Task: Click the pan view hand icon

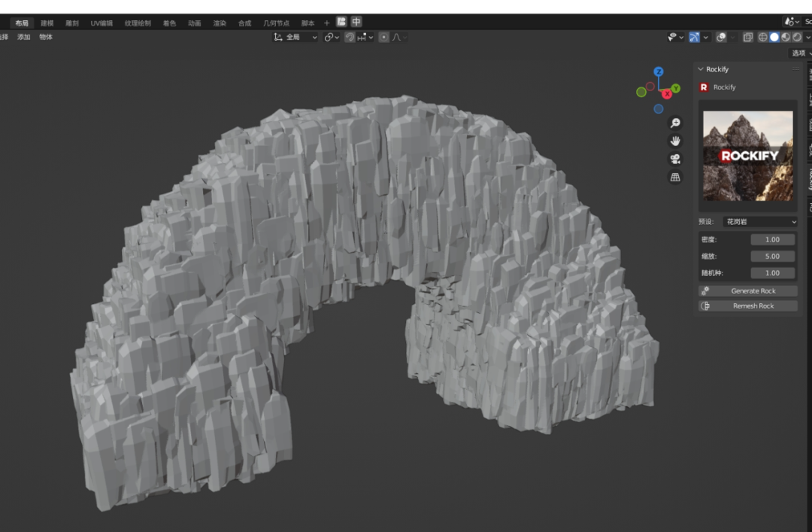Action: point(675,141)
